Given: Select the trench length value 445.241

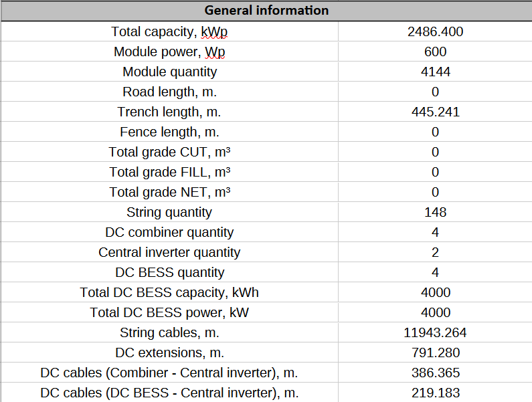Looking at the screenshot, I should click(436, 112).
